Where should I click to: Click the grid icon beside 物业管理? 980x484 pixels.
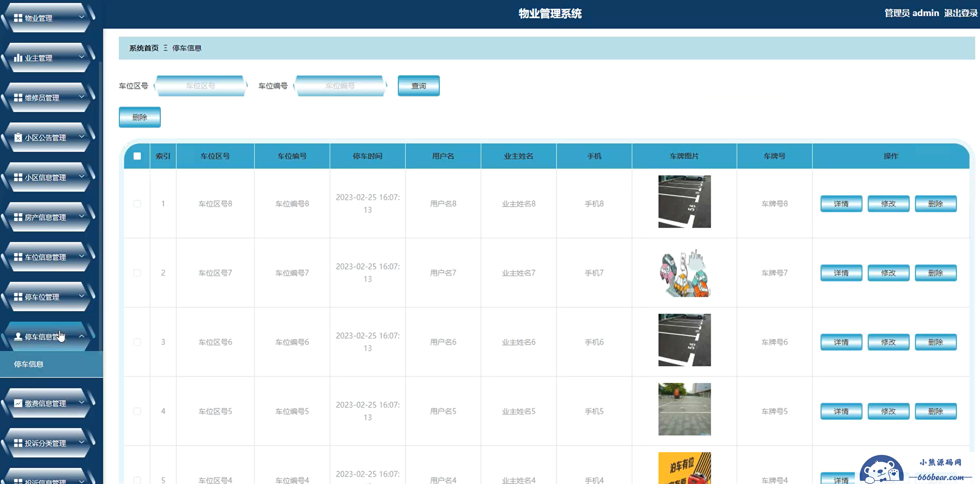(x=18, y=18)
